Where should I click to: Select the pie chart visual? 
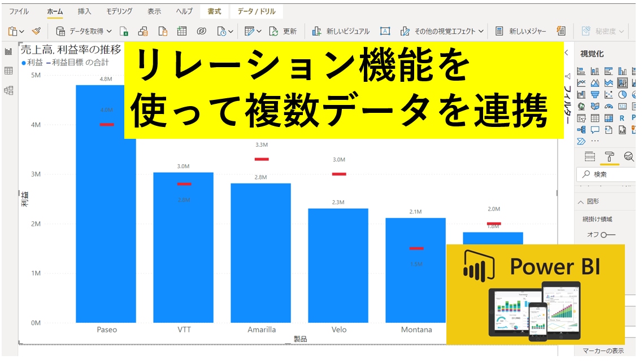point(623,95)
